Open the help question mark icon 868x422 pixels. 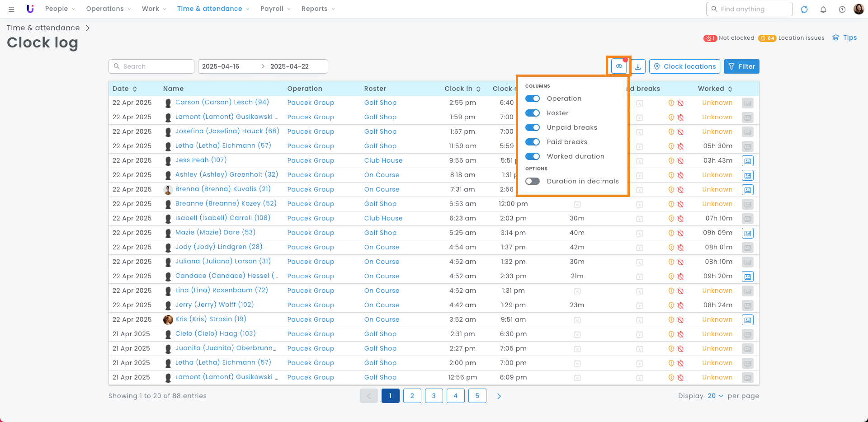(842, 9)
